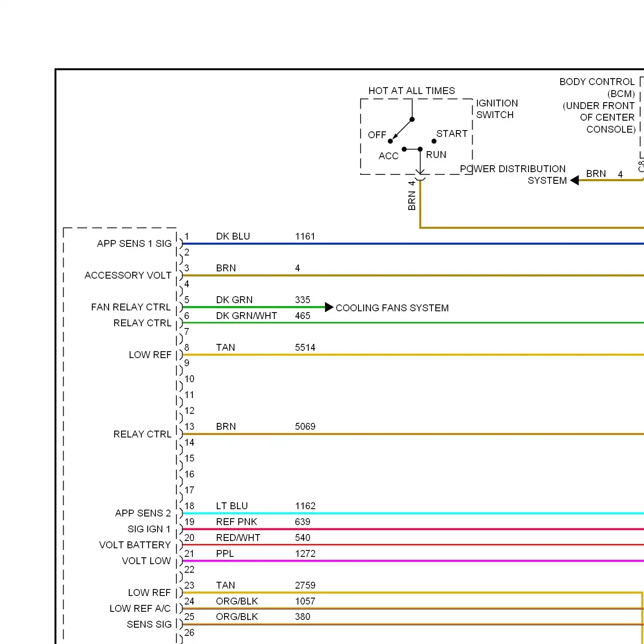Click the DK BLU wire color label
Screen dimensions: 644x644
coord(233,236)
